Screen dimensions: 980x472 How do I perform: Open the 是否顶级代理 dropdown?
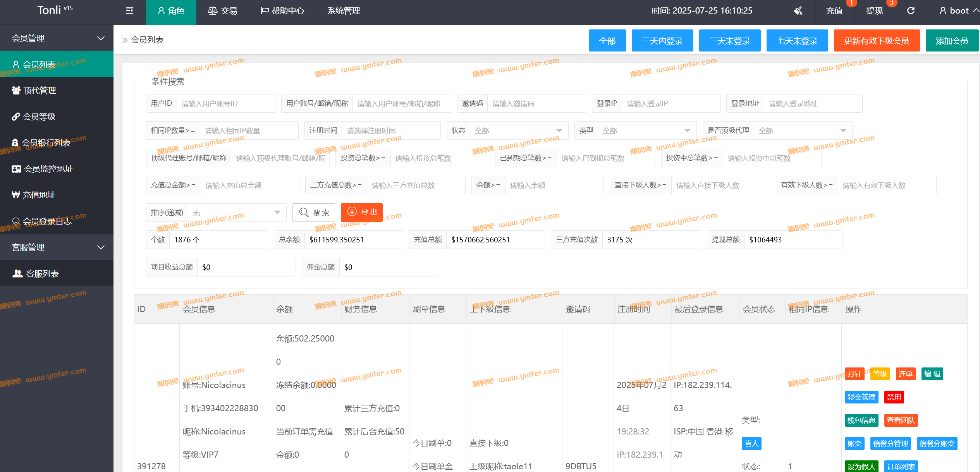[x=802, y=130]
